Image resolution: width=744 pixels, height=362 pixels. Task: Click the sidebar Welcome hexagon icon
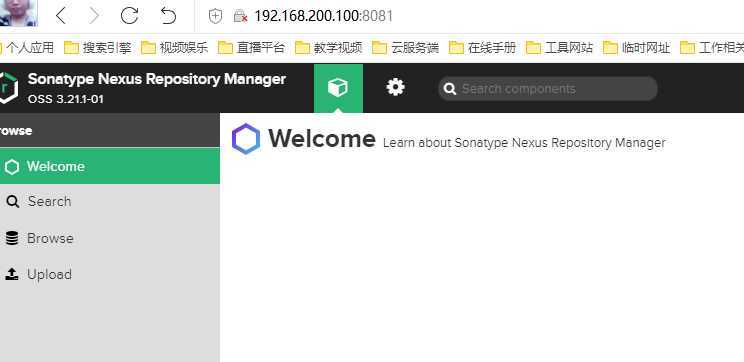(x=12, y=167)
